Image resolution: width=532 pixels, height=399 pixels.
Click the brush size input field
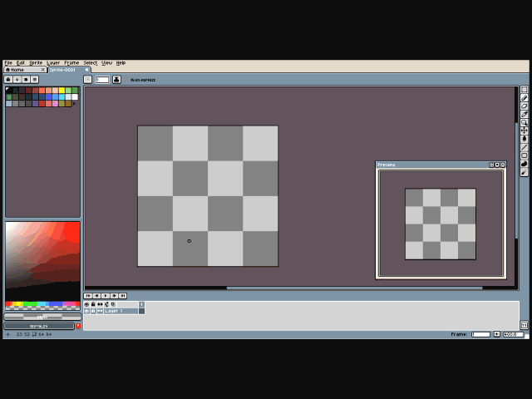point(101,80)
